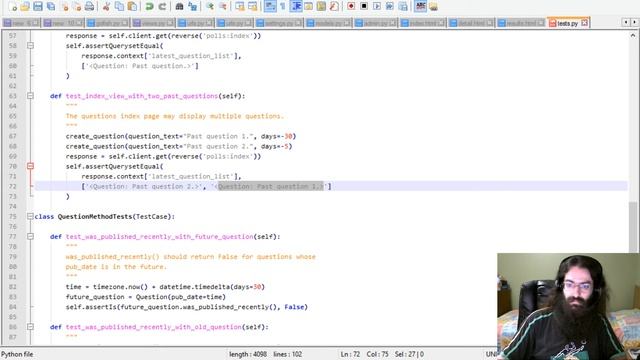Viewport: 640px width, 360px height.
Task: Click 'Ln : 72' in status bar
Action: pyautogui.click(x=350, y=354)
